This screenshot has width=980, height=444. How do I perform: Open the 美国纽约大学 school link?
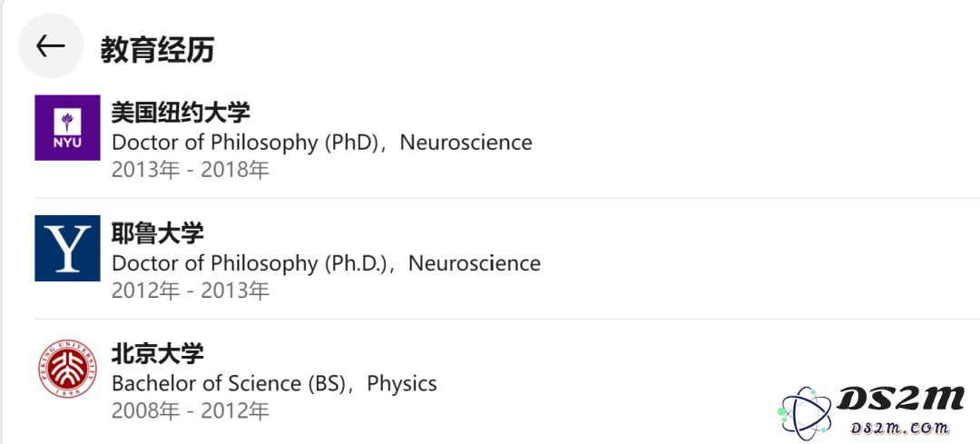(181, 113)
